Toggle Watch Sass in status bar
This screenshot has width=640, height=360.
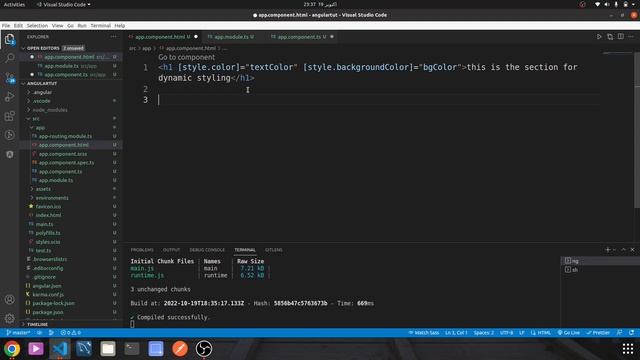(x=424, y=333)
